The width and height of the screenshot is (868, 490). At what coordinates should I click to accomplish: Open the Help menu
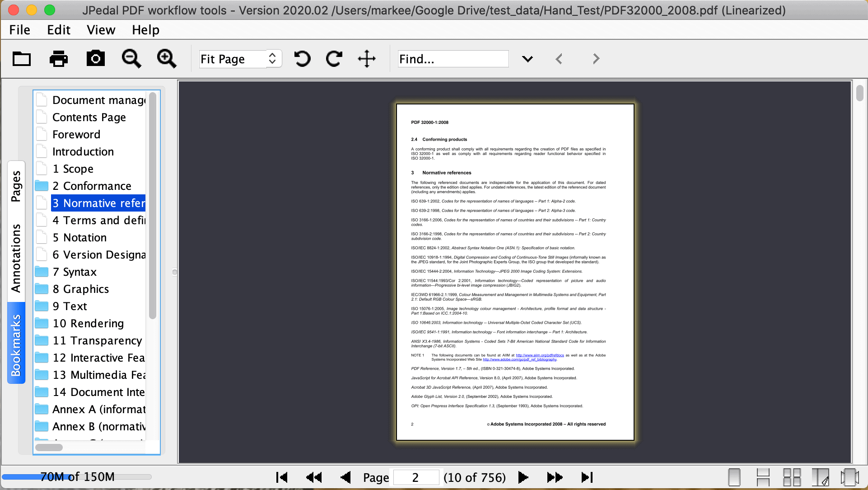(145, 30)
